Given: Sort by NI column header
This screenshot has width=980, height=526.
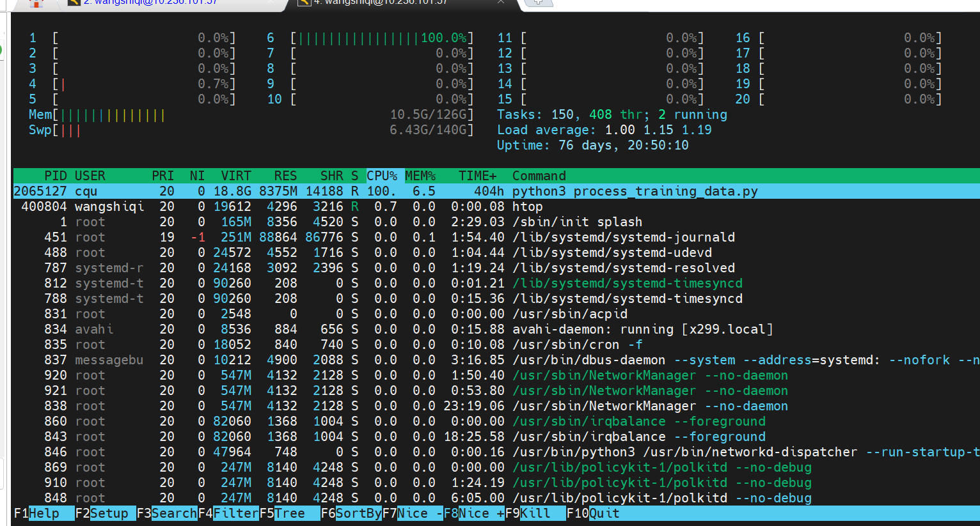Looking at the screenshot, I should tap(198, 176).
